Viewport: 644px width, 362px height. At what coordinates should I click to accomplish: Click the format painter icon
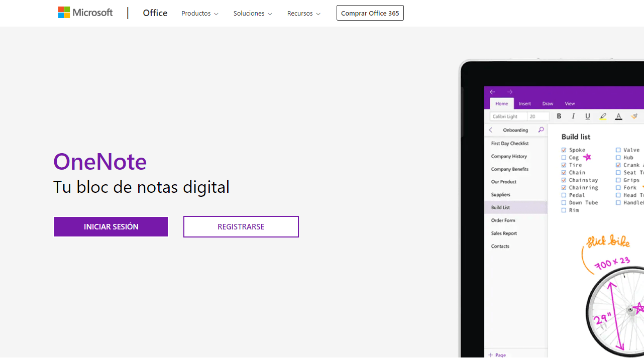pyautogui.click(x=634, y=116)
